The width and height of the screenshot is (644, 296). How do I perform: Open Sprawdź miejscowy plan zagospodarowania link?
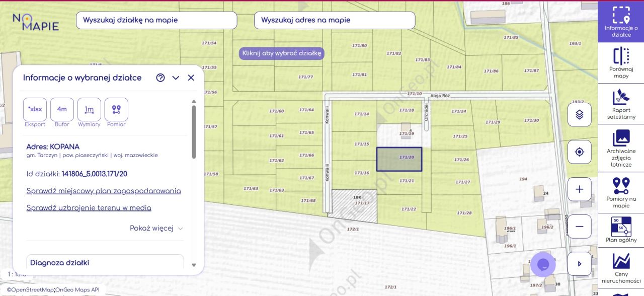coord(104,191)
